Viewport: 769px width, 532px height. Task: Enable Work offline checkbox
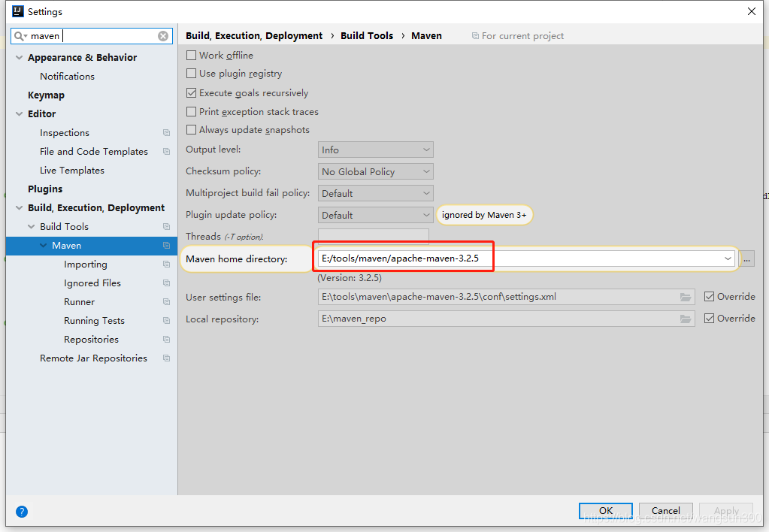[191, 56]
